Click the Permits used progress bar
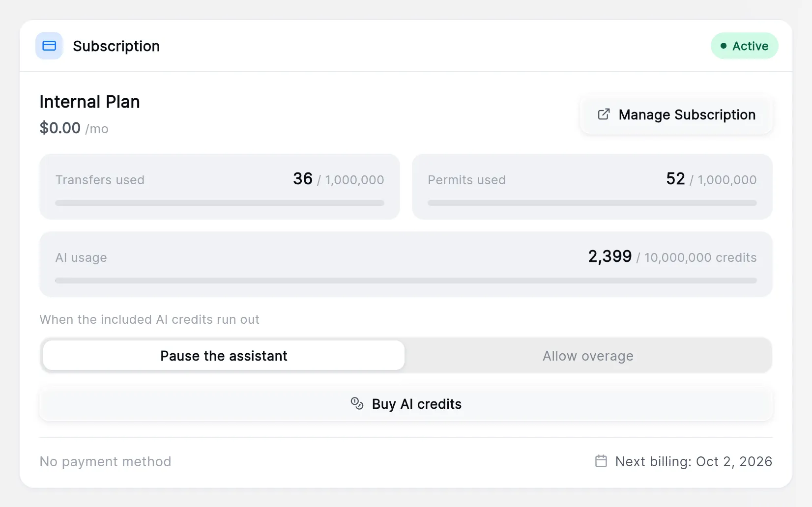812x507 pixels. (592, 203)
